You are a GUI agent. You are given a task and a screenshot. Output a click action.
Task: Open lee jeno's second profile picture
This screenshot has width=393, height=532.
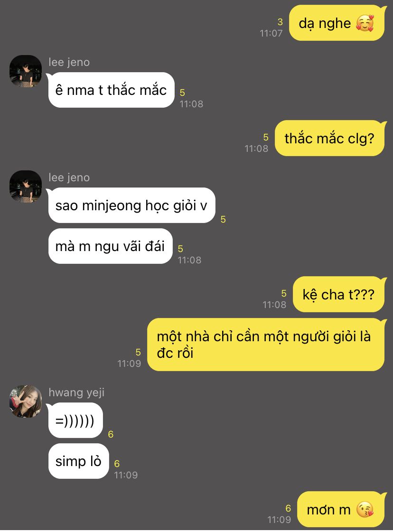click(26, 187)
